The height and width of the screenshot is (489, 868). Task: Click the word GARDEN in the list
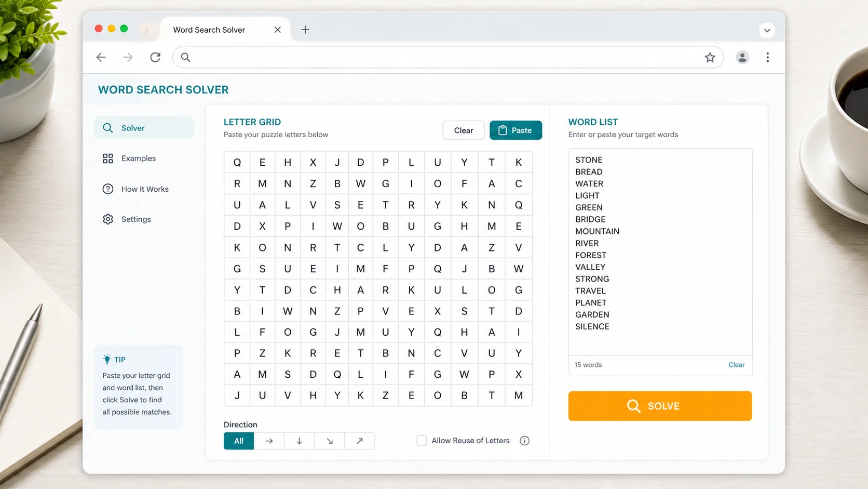click(592, 314)
